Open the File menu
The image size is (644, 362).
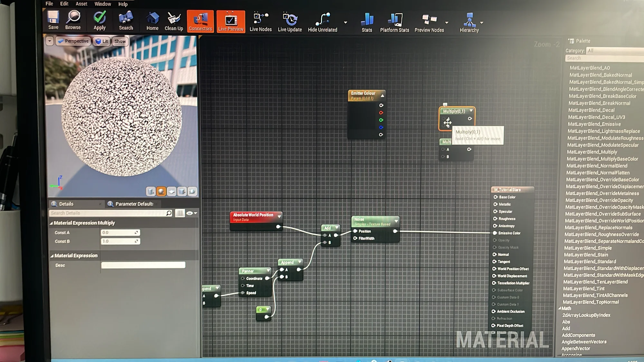(x=49, y=4)
